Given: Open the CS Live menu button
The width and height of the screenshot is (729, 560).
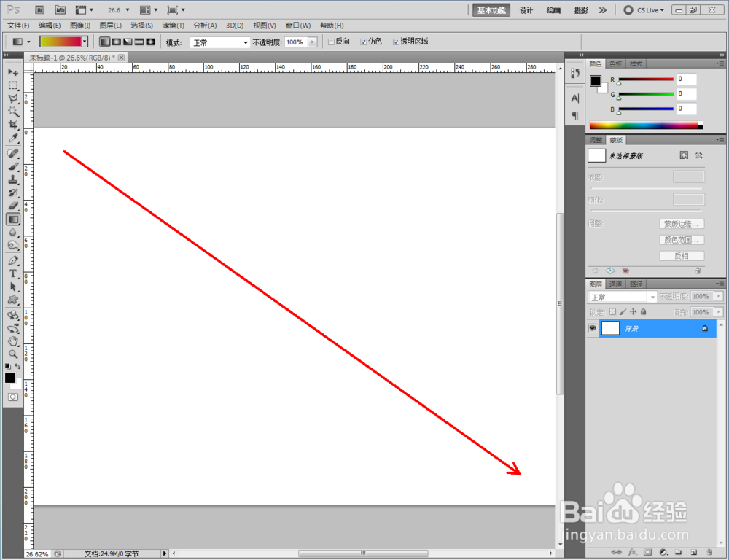Looking at the screenshot, I should [x=645, y=9].
